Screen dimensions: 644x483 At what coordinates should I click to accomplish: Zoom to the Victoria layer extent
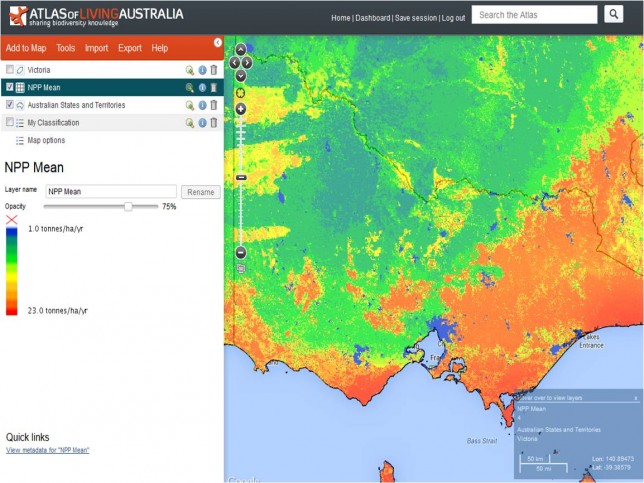189,70
